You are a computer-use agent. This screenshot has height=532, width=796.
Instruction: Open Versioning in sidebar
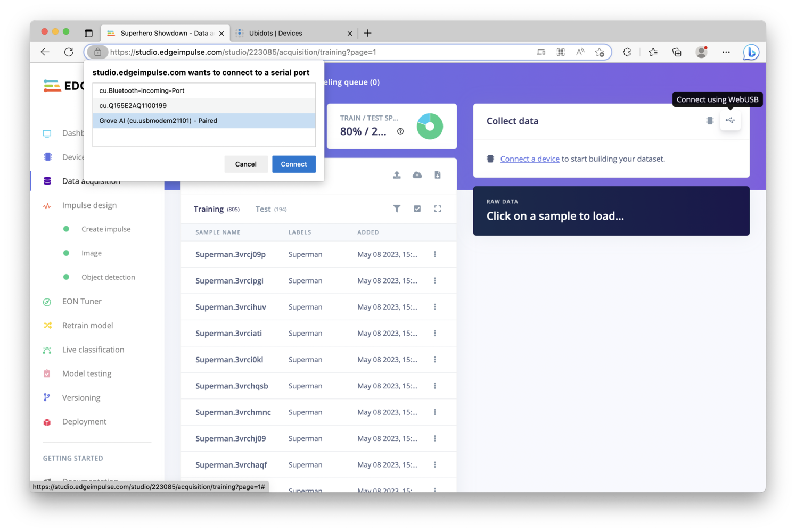(x=81, y=398)
